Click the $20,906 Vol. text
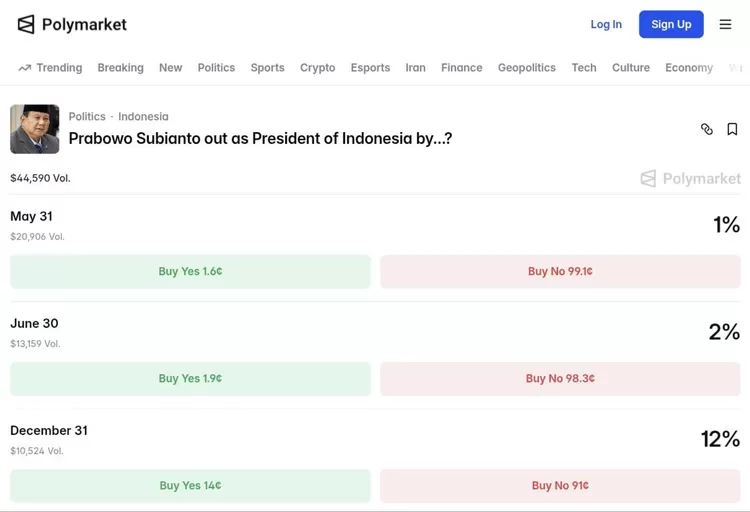 click(37, 237)
